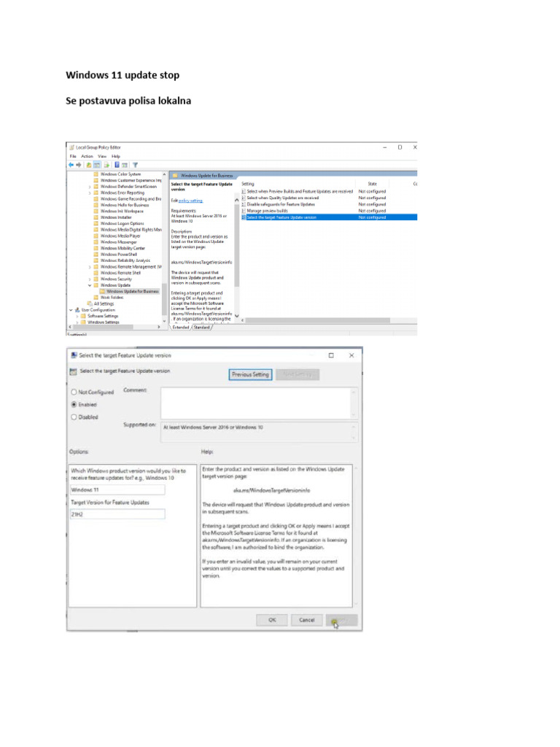Click the Back arrow in Policy Editor toolbar
Screen dimensions: 560x747
71,165
